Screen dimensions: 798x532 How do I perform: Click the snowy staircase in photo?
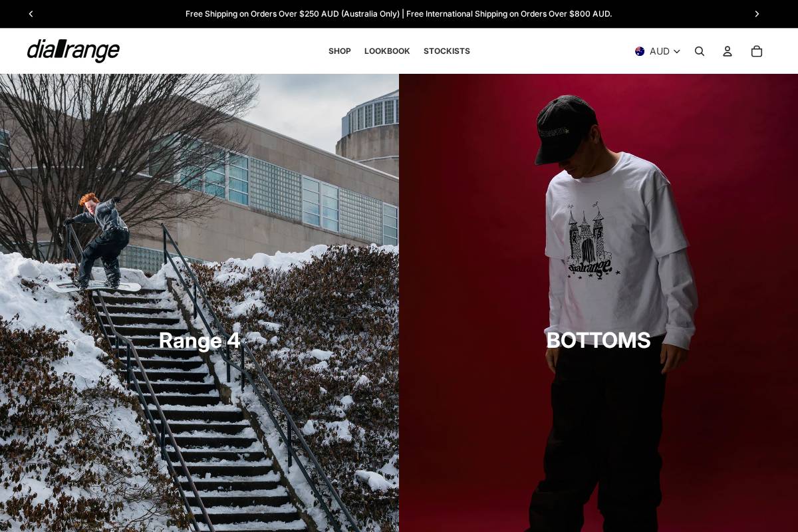coord(199,412)
